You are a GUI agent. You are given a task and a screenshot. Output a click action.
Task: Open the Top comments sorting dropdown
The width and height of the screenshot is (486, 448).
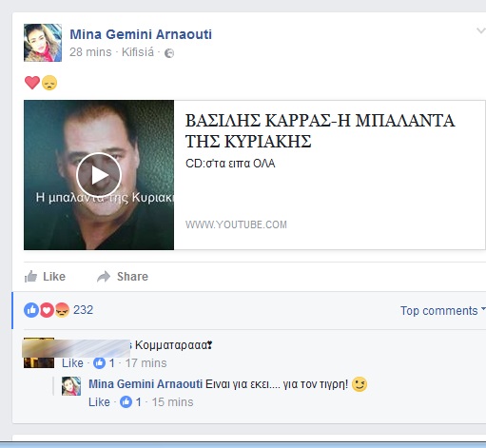click(443, 310)
